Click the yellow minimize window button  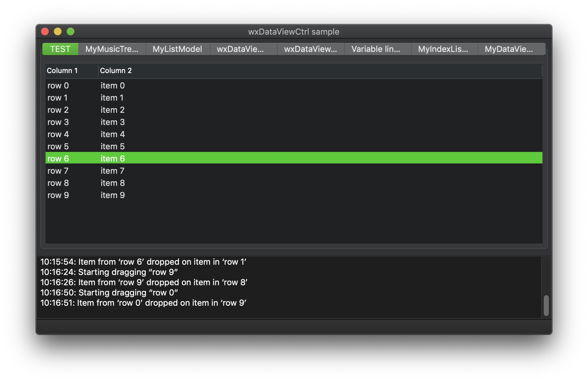click(58, 31)
